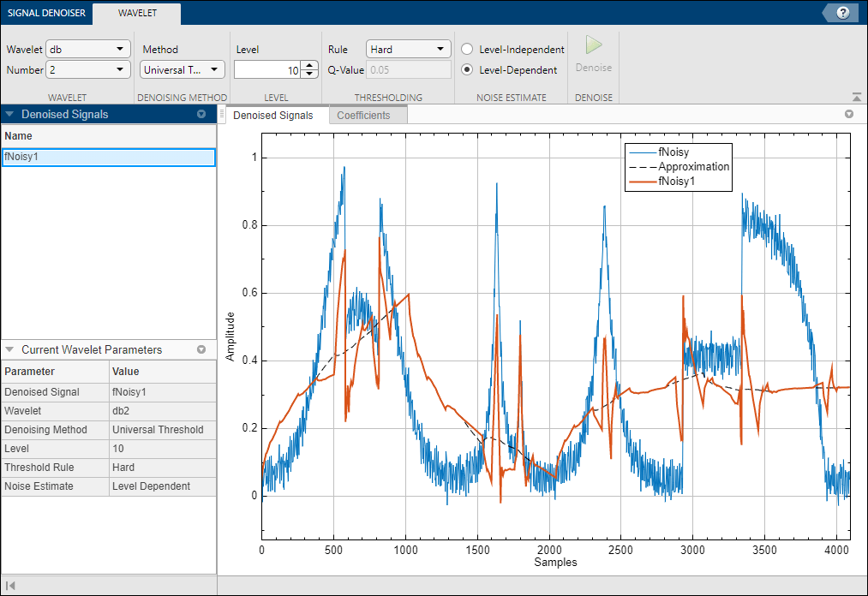
Task: Collapse the Denoised Signals panel triangle
Action: pyautogui.click(x=9, y=114)
